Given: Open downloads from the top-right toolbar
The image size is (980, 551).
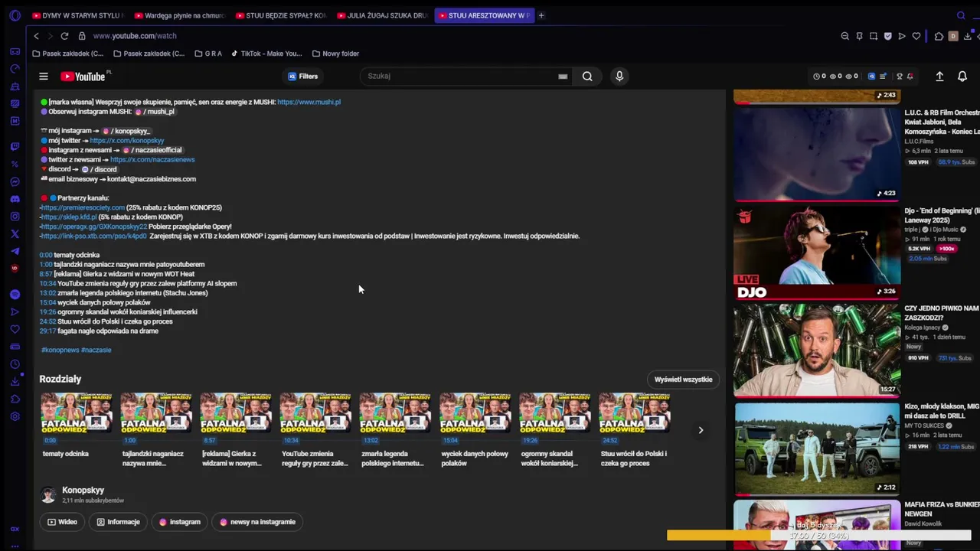Looking at the screenshot, I should [968, 36].
